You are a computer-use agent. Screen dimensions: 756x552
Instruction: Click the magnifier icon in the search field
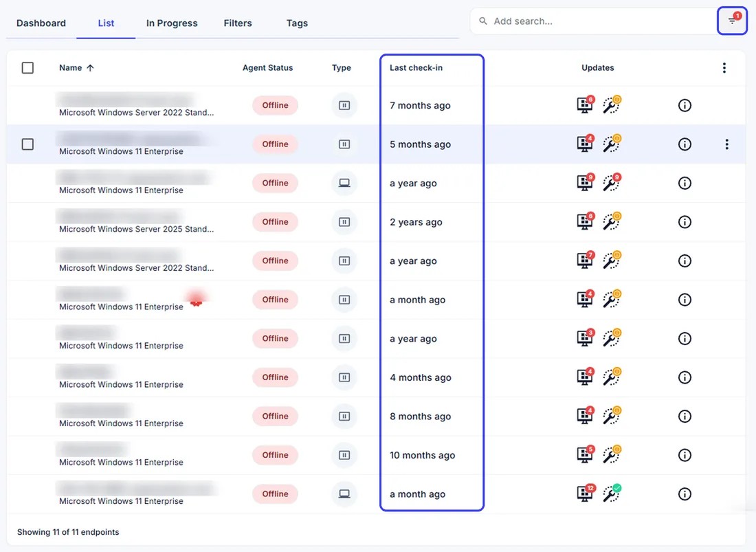click(x=482, y=21)
